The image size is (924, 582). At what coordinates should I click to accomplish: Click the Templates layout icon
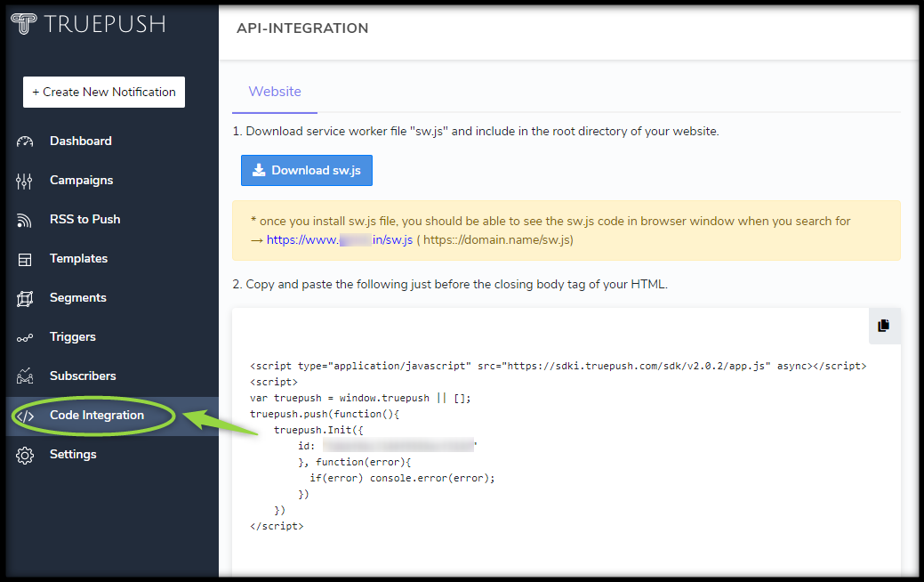(25, 260)
